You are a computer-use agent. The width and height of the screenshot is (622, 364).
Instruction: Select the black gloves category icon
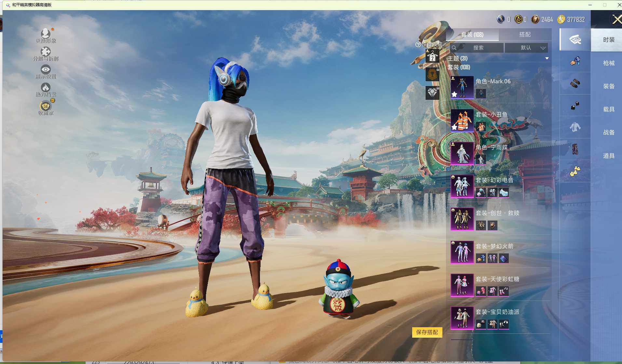(x=575, y=105)
